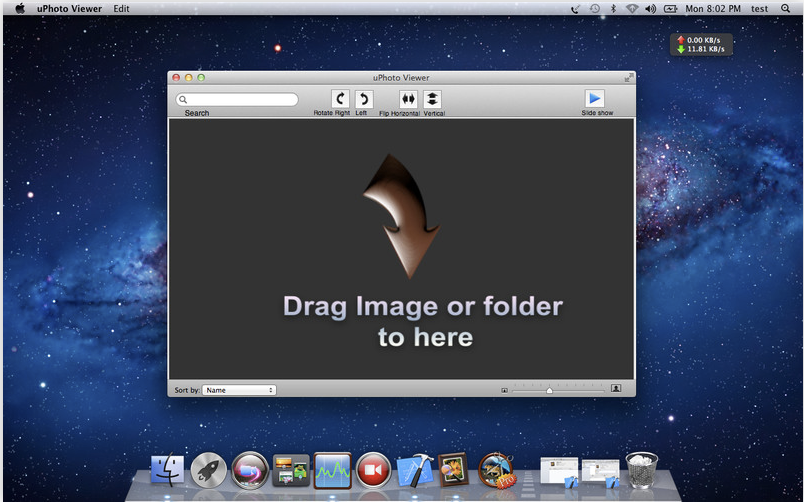Open the volume control in menu bar
This screenshot has width=804, height=502.
650,9
